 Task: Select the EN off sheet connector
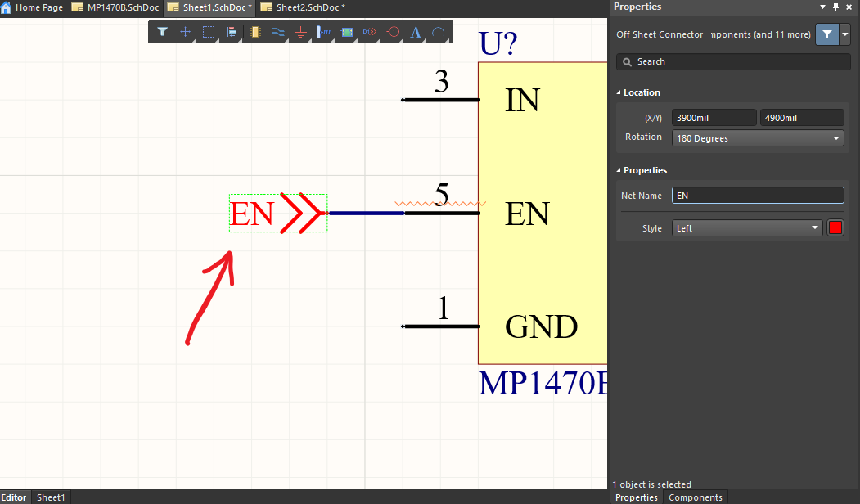tap(278, 213)
